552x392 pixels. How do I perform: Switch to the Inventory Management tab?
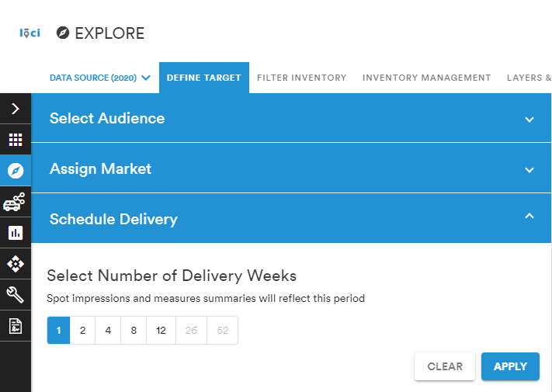tap(427, 78)
